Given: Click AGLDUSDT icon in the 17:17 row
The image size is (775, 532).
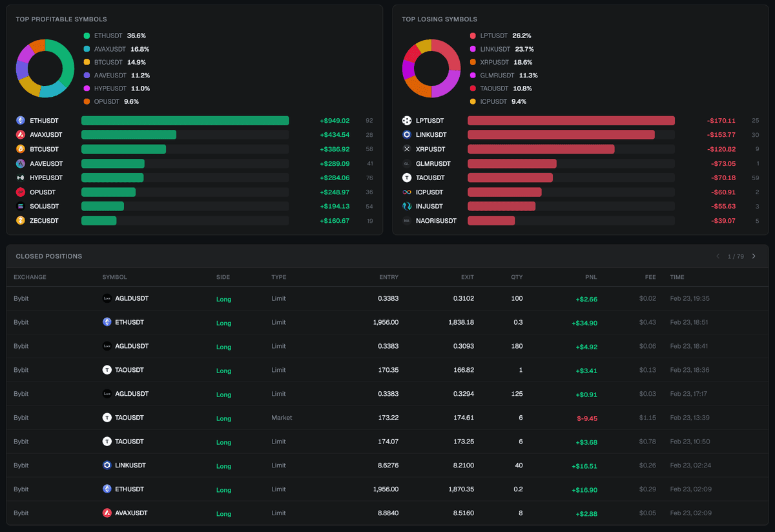Looking at the screenshot, I should pyautogui.click(x=107, y=394).
